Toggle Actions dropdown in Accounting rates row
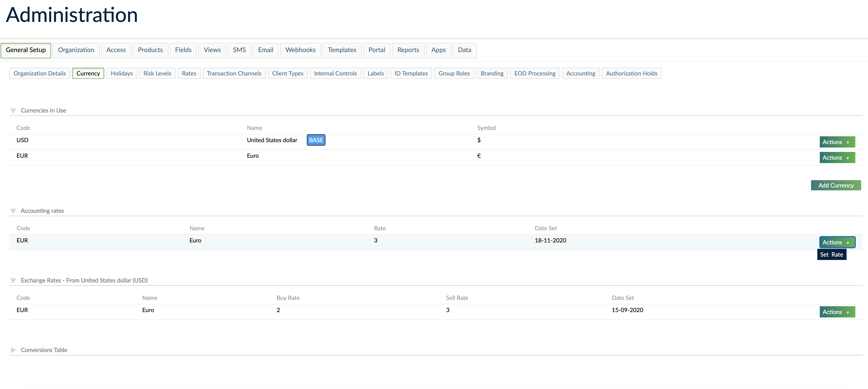Viewport: 868px width, 389px height. click(x=837, y=242)
